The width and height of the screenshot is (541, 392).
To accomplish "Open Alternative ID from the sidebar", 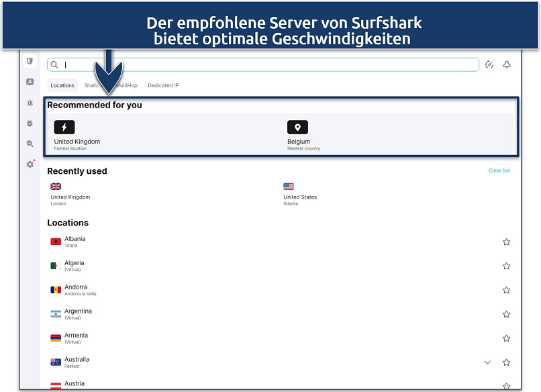I will (30, 83).
